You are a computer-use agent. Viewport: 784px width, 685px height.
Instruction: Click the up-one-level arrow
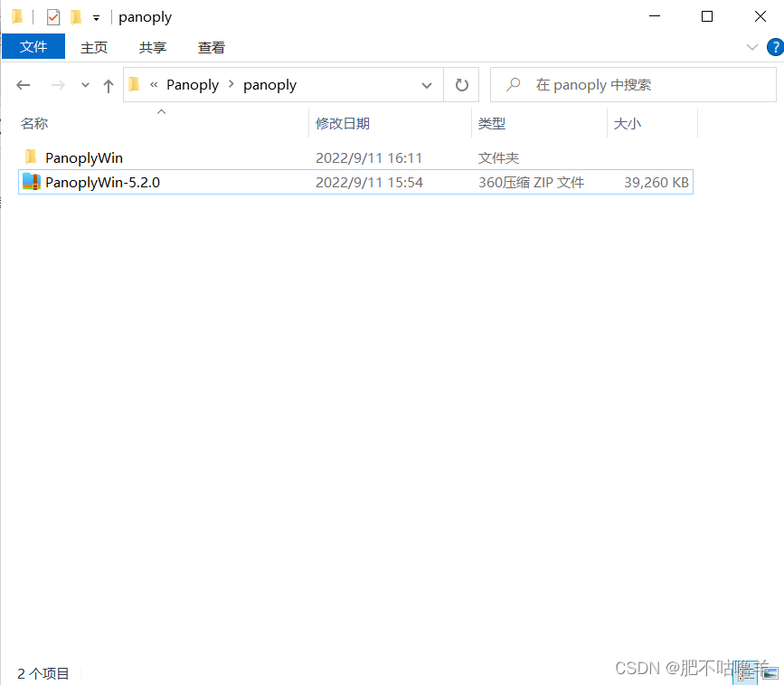(x=108, y=84)
